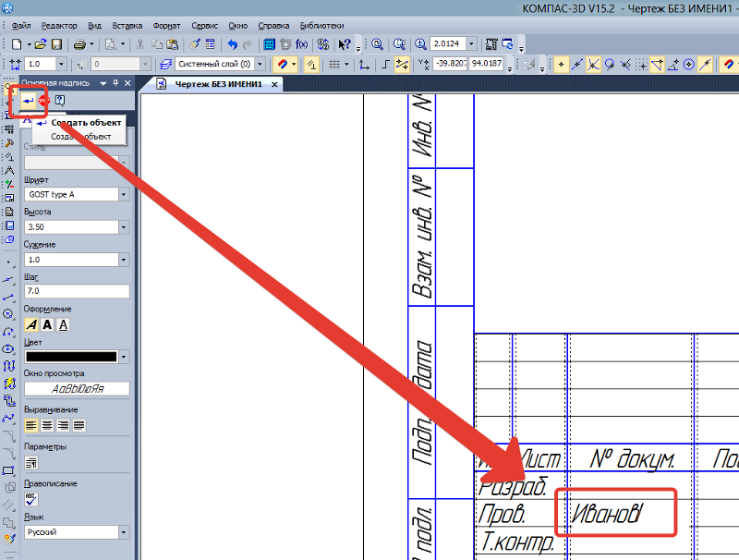Viewport: 739px width, 560px height.
Task: Open the paragraph parameters icon under Параметры
Action: [31, 463]
